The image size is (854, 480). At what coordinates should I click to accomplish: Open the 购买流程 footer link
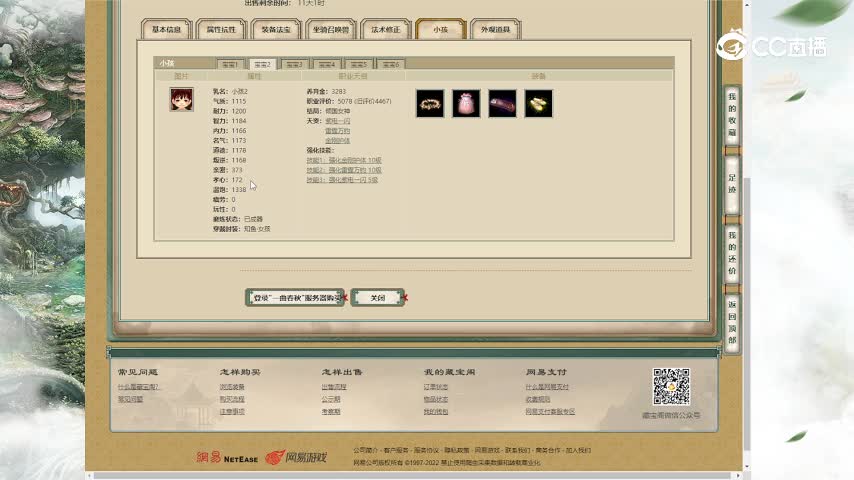click(x=232, y=399)
